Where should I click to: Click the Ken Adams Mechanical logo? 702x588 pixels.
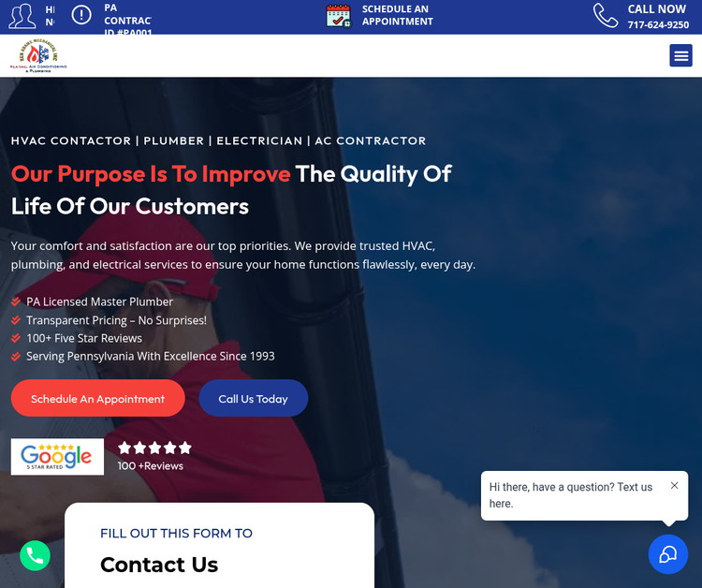pyautogui.click(x=38, y=55)
